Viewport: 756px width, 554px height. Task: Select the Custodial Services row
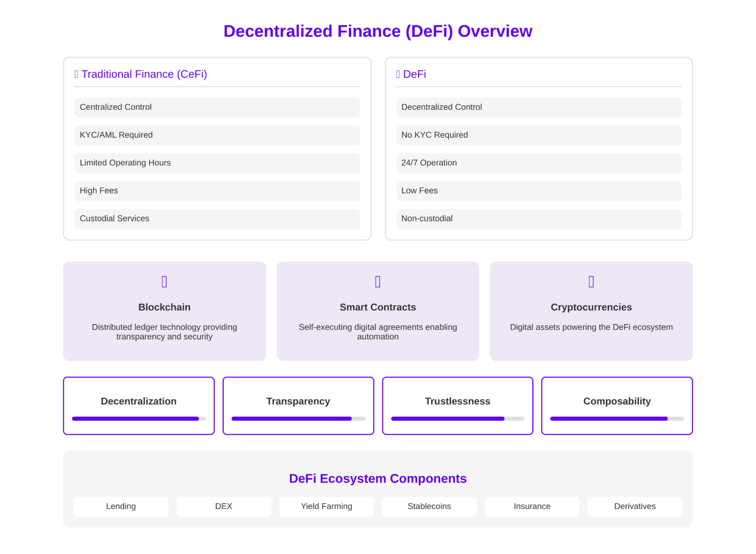tap(217, 219)
